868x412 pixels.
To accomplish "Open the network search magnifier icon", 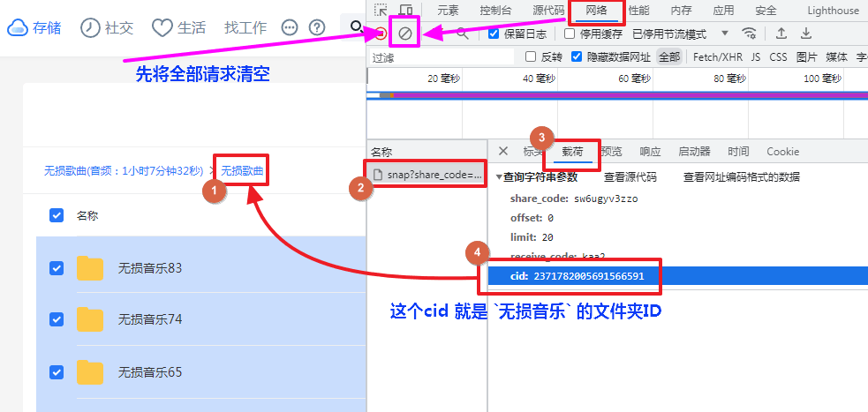I will tap(462, 34).
